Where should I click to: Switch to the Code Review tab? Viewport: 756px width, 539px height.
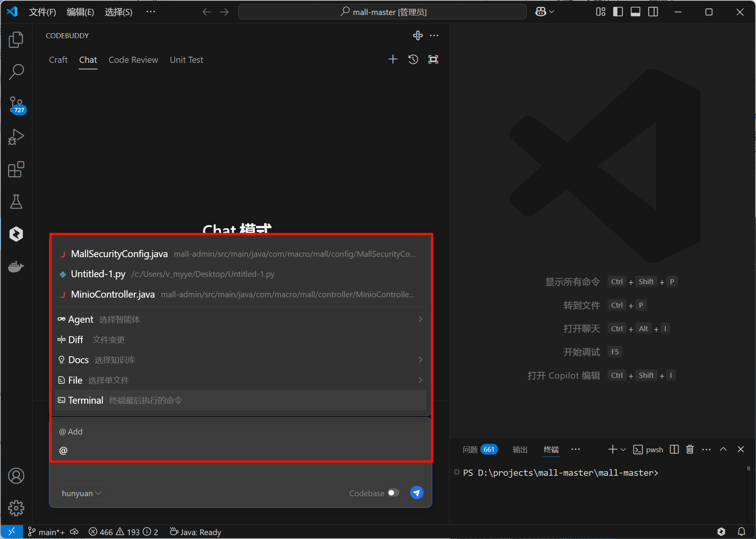pos(133,60)
